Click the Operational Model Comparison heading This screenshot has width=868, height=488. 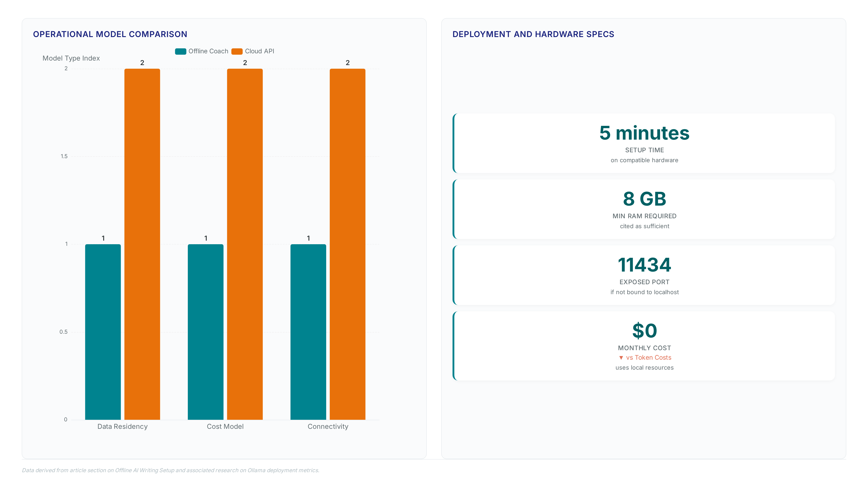click(110, 34)
